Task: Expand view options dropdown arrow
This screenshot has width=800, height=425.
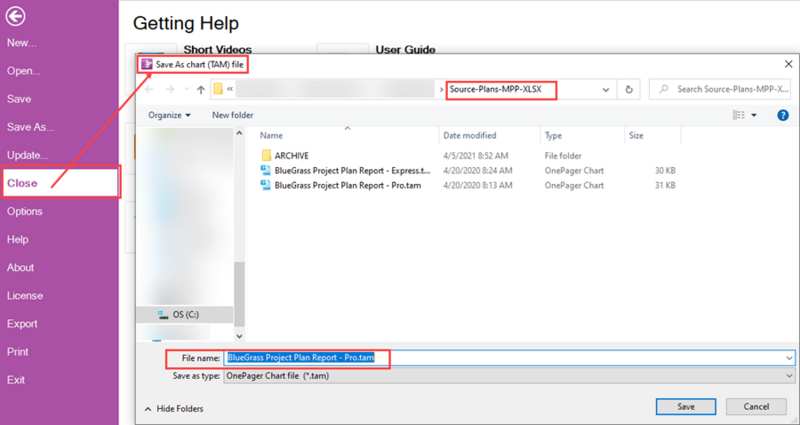Action: [754, 115]
